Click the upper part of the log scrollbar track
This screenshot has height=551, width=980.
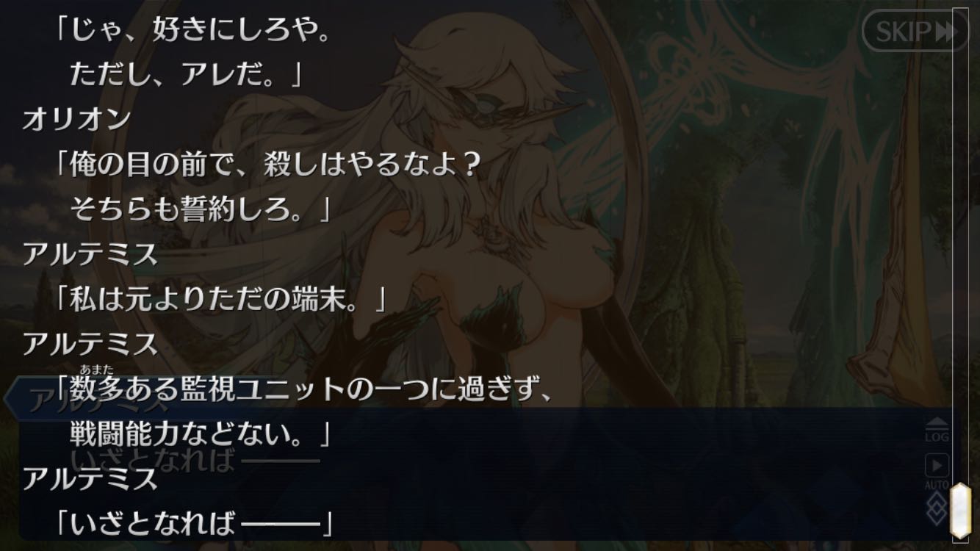tap(960, 147)
